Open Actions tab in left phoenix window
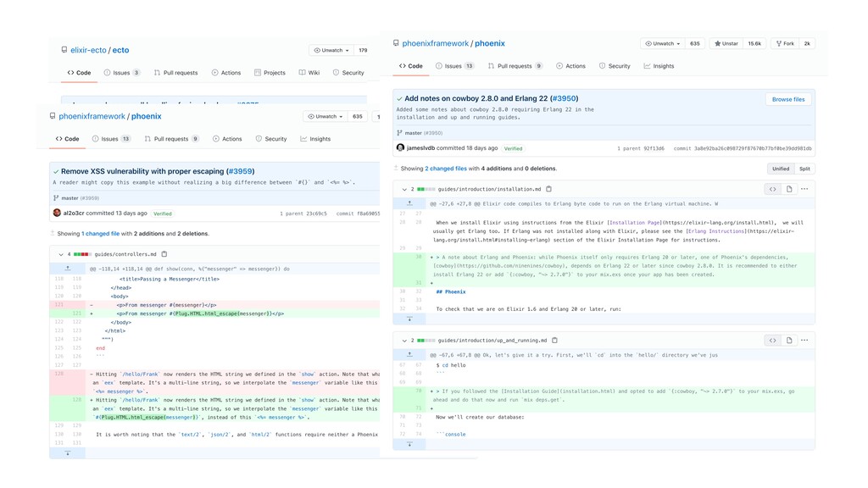The height and width of the screenshot is (488, 868). click(227, 139)
